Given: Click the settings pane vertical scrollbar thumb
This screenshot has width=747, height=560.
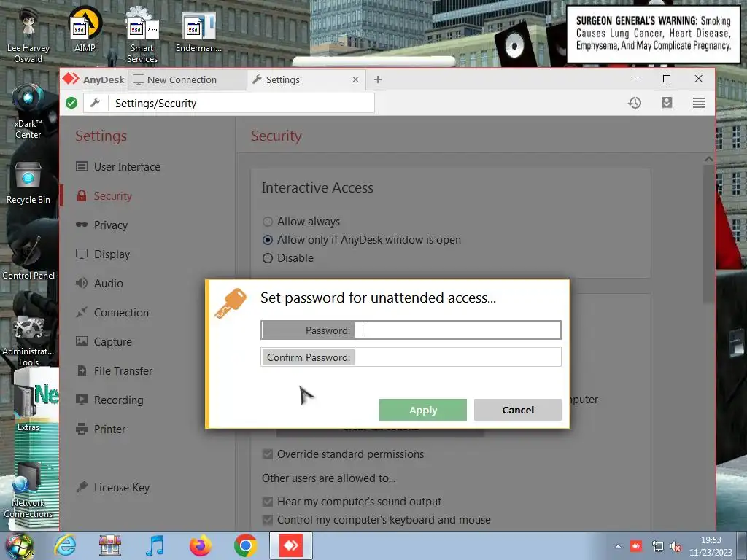Looking at the screenshot, I should [x=709, y=233].
